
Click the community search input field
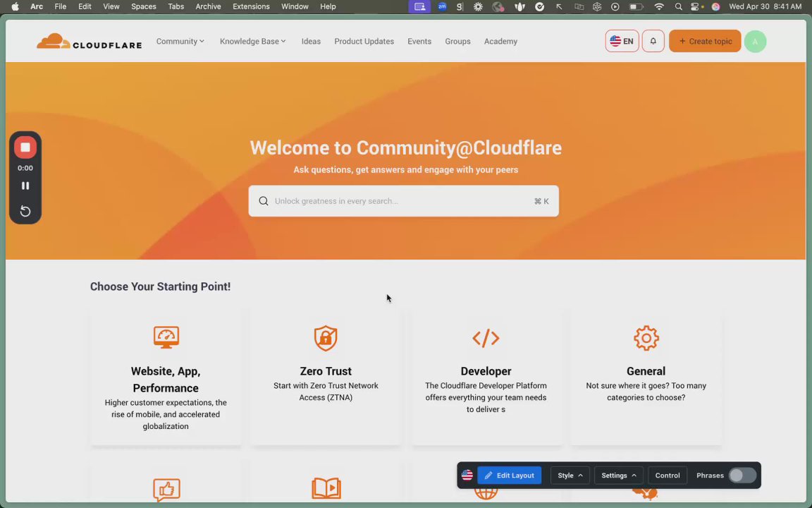(403, 201)
